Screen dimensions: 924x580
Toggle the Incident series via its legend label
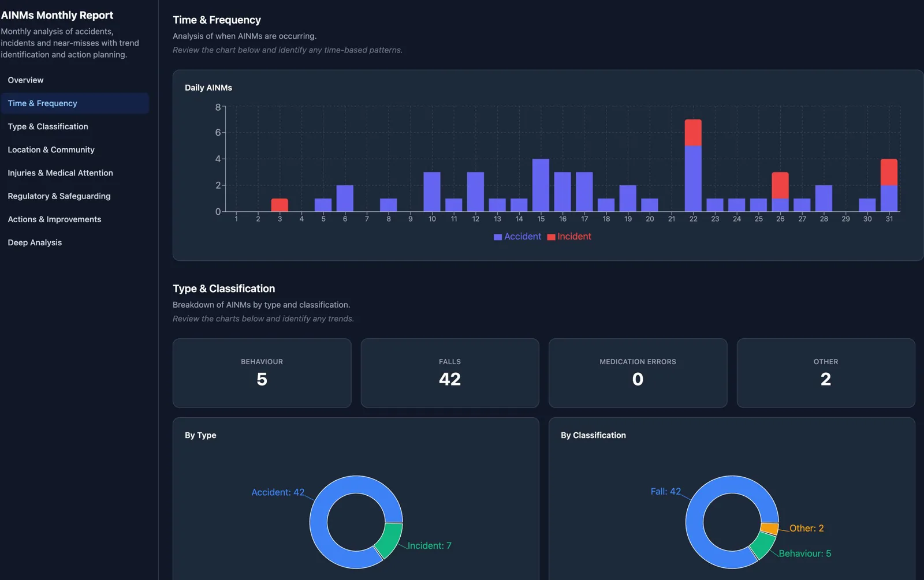574,237
